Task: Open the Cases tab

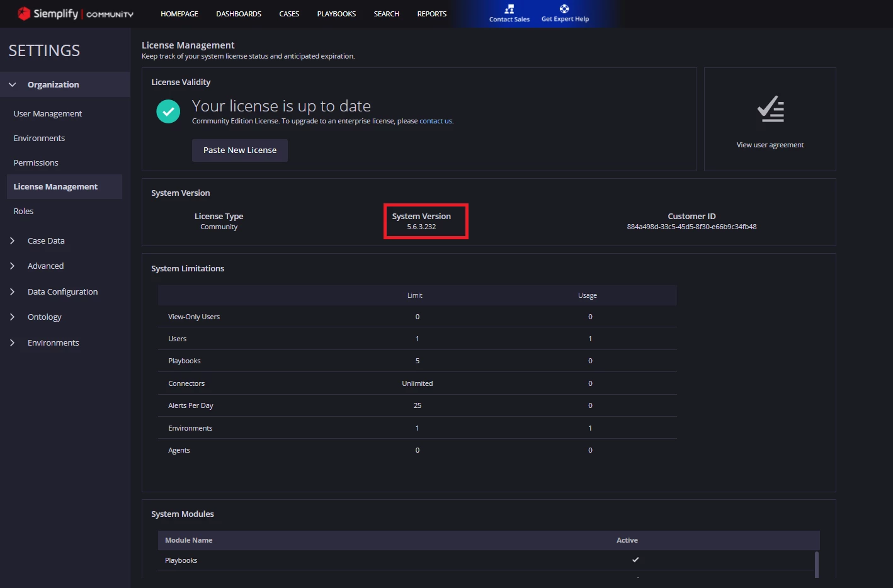Action: [289, 14]
